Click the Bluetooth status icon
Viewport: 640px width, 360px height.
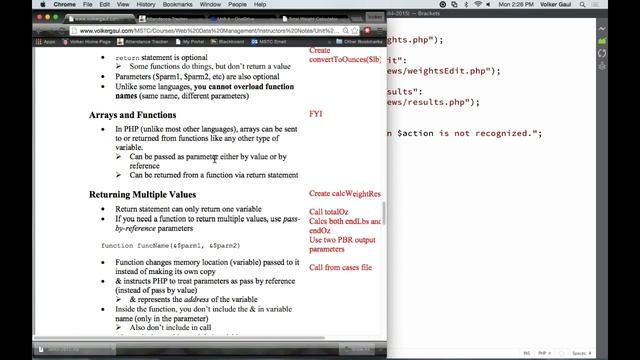[466, 4]
